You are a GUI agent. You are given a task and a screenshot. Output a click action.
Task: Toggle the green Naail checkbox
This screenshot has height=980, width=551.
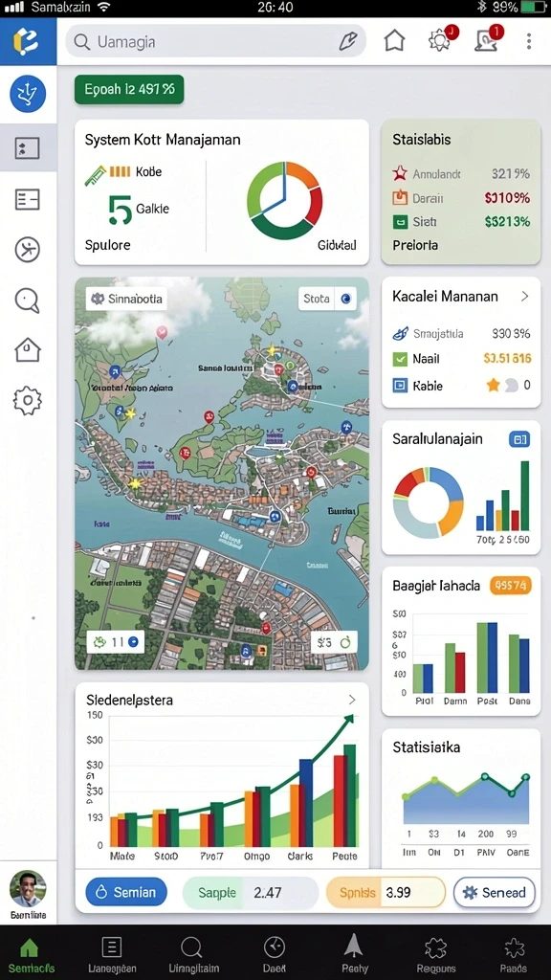[400, 359]
